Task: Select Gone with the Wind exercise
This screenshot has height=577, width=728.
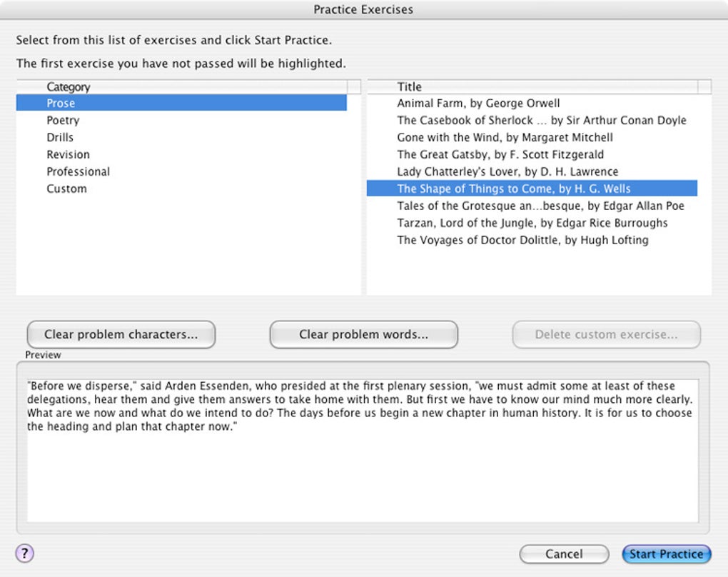Action: click(x=505, y=137)
